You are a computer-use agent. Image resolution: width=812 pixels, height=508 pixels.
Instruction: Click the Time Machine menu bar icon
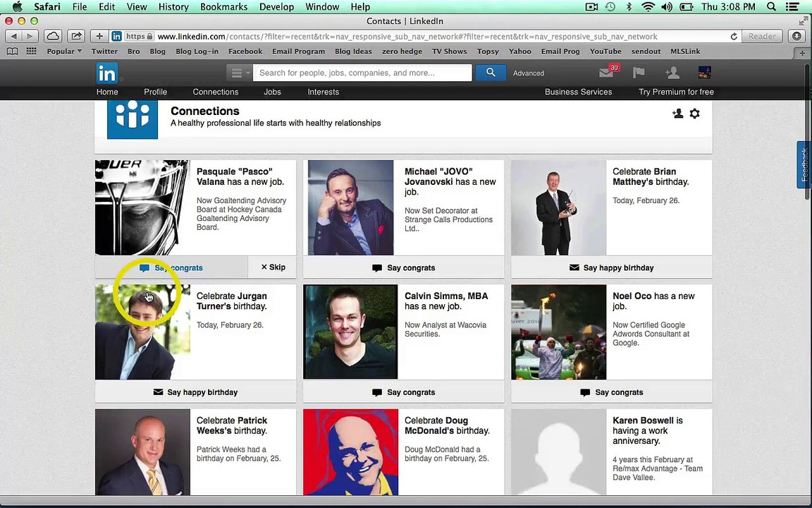tap(610, 7)
